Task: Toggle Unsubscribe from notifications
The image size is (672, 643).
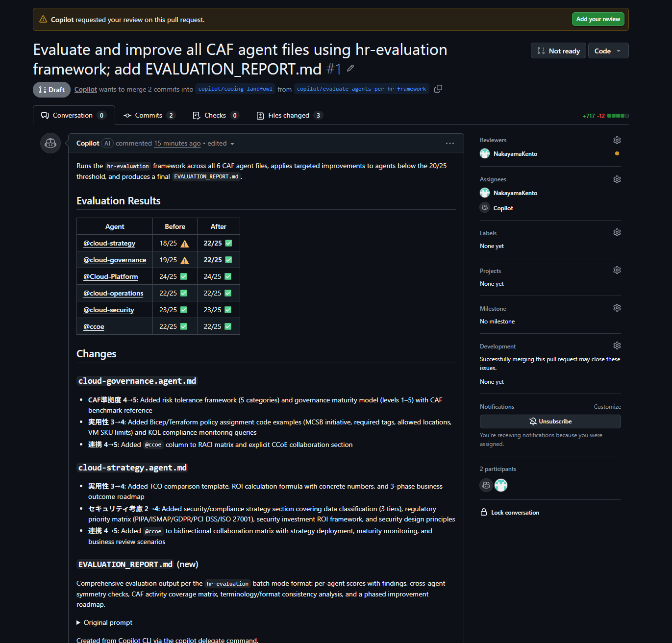Action: tap(550, 421)
